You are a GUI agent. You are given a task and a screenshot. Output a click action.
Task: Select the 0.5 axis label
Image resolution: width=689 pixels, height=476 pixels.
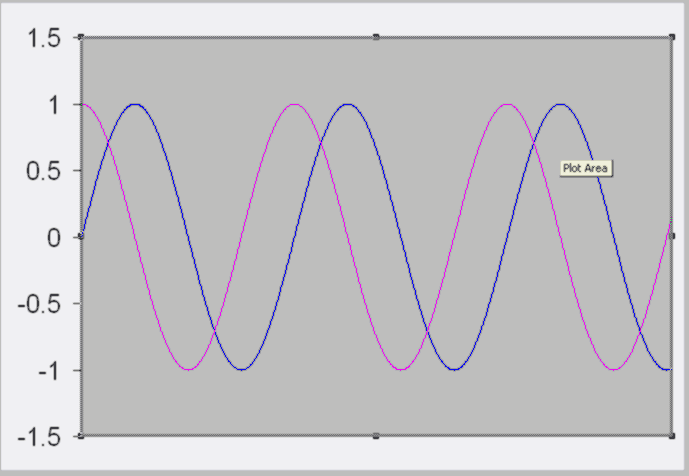(x=44, y=171)
